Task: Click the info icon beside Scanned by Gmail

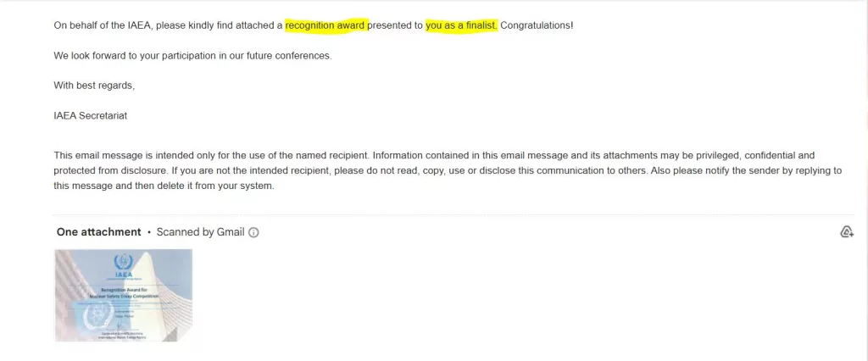Action: [x=253, y=232]
